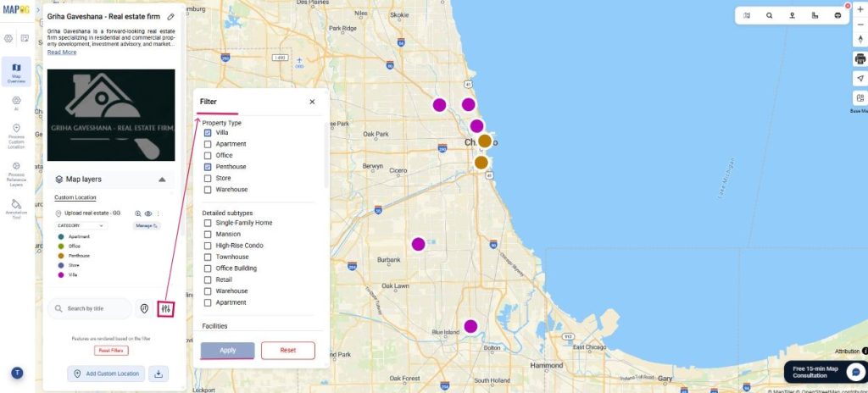Check the Townhouse subtype
Screen dimensions: 868x393
click(208, 257)
